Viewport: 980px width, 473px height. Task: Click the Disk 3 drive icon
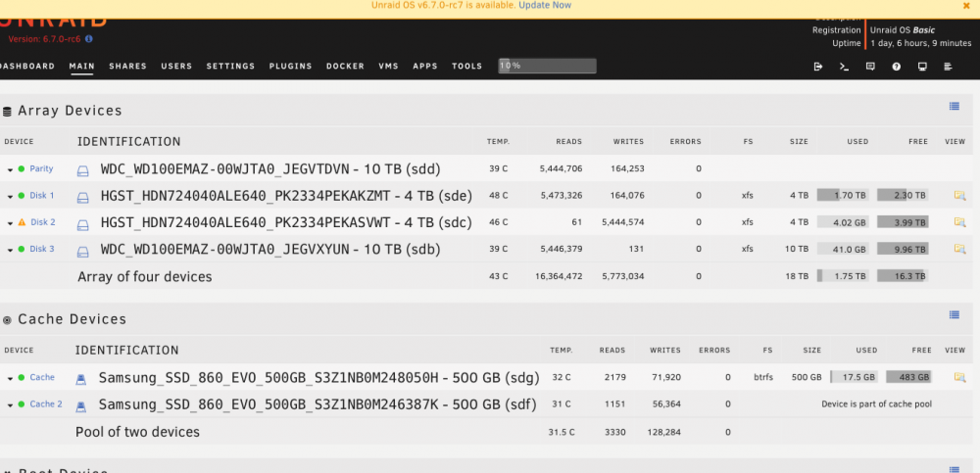[x=82, y=251]
